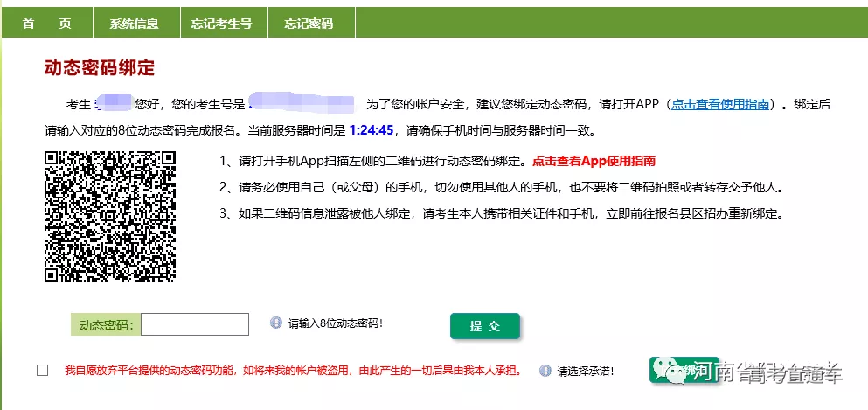The width and height of the screenshot is (868, 410).
Task: Click the 动态密码 field label
Action: click(x=105, y=325)
